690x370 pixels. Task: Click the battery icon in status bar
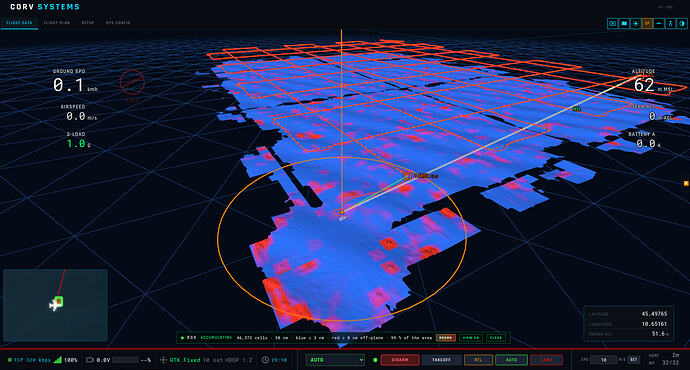point(89,360)
